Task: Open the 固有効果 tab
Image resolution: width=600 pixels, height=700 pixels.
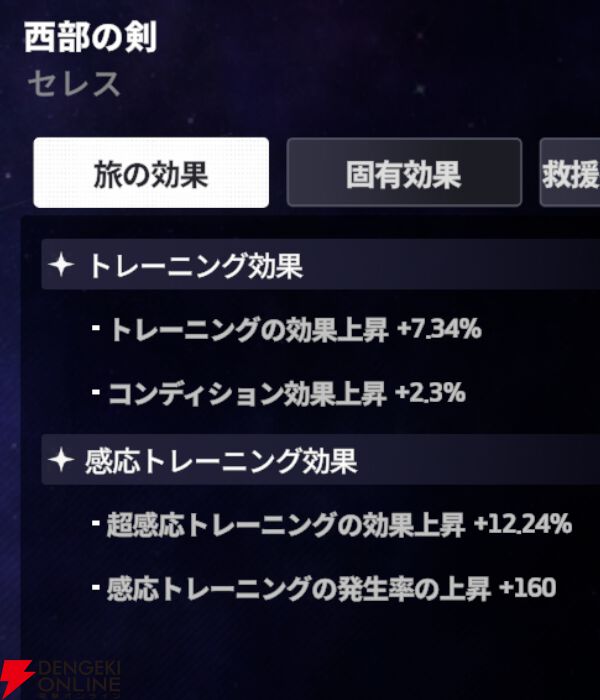Action: (404, 173)
